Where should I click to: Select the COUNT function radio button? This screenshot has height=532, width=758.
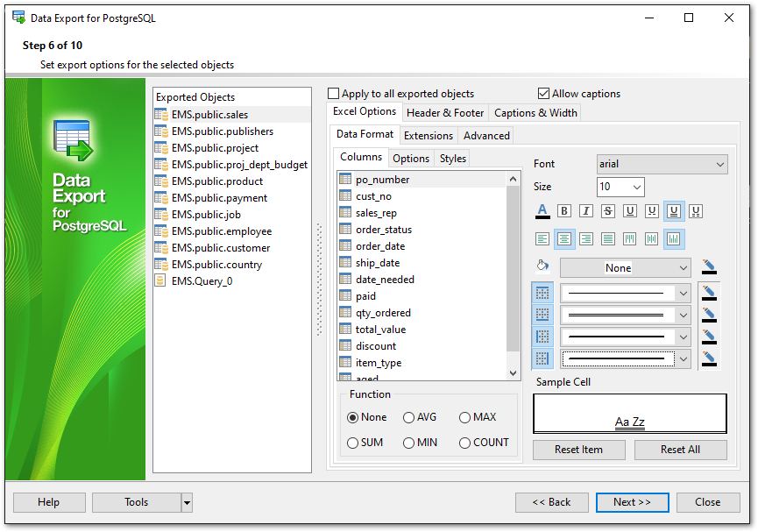pyautogui.click(x=464, y=443)
